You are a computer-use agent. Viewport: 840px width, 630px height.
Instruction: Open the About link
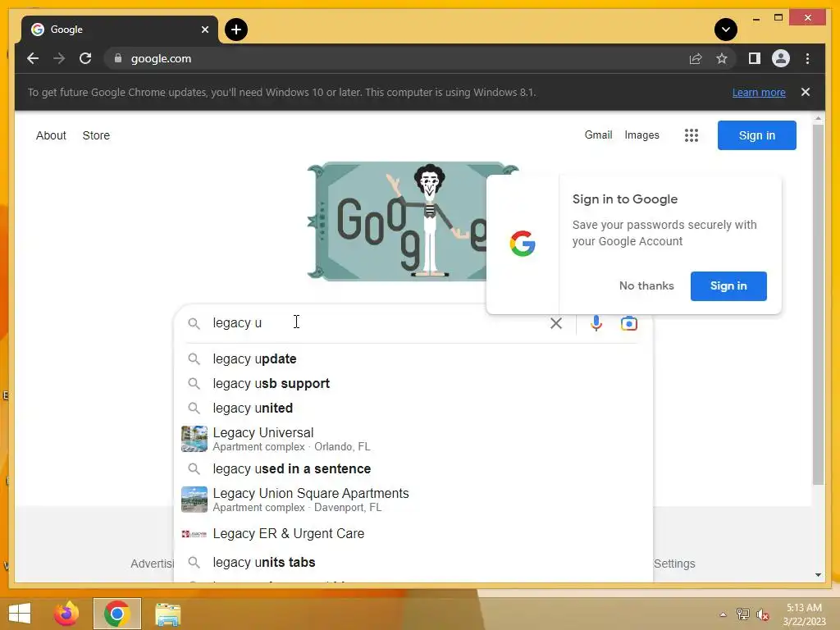[x=51, y=135]
